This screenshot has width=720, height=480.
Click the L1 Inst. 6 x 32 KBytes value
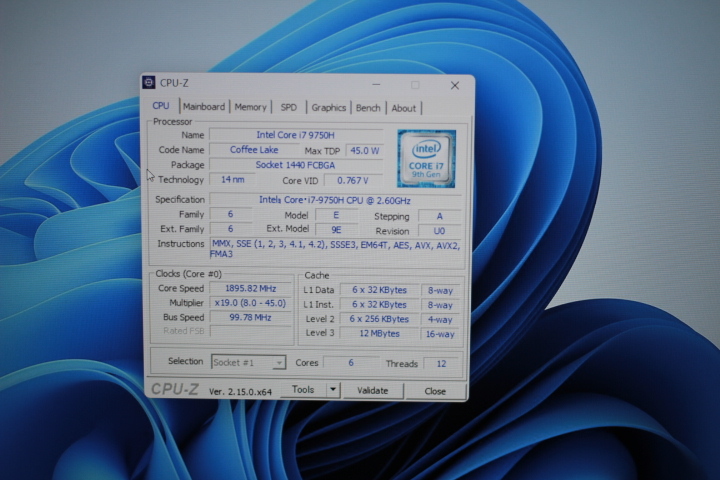379,305
